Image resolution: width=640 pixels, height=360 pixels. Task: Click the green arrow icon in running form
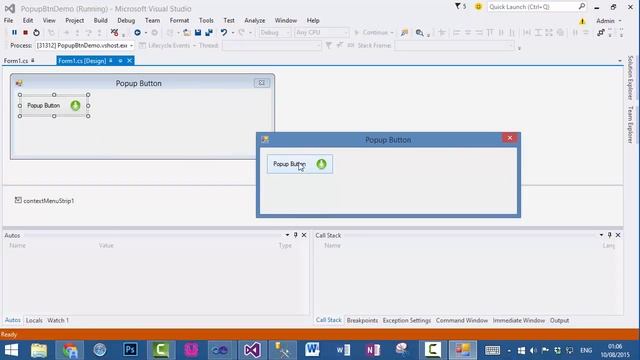322,164
